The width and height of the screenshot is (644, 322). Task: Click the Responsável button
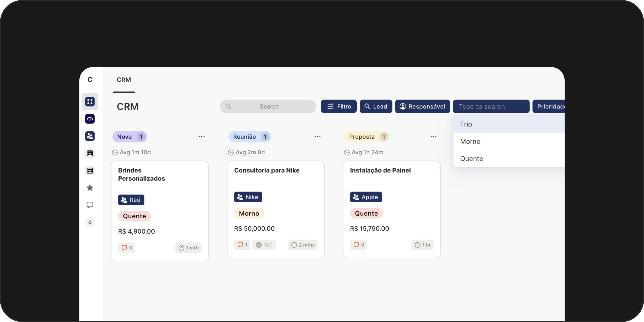click(422, 106)
